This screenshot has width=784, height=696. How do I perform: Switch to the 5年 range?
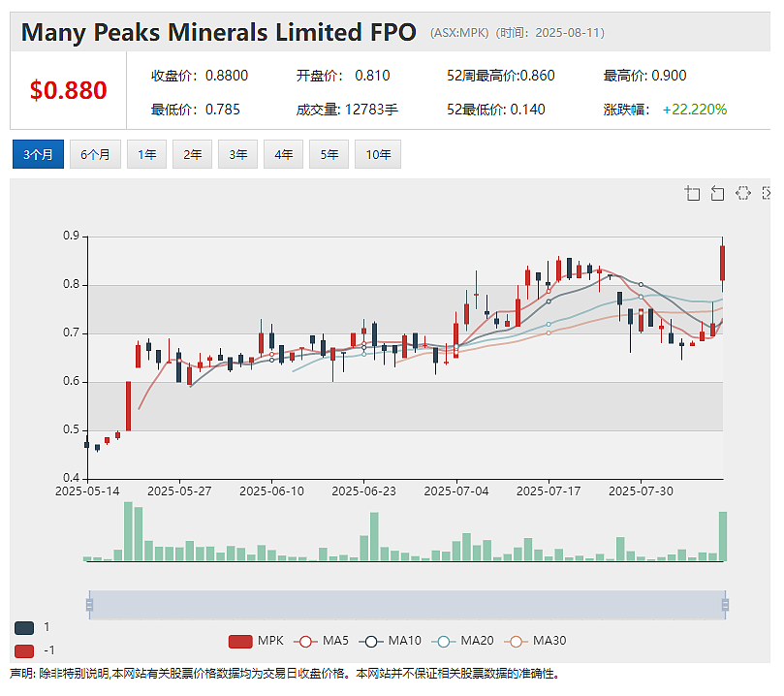click(x=329, y=154)
